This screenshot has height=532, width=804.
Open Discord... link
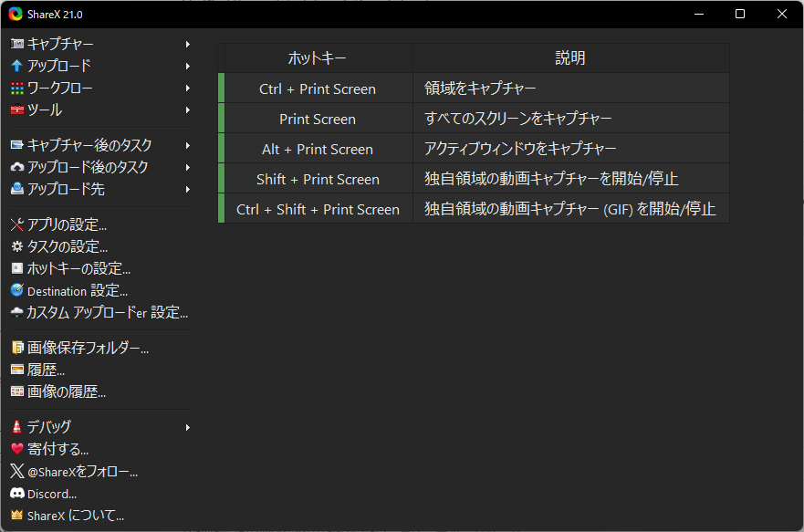(x=101, y=494)
